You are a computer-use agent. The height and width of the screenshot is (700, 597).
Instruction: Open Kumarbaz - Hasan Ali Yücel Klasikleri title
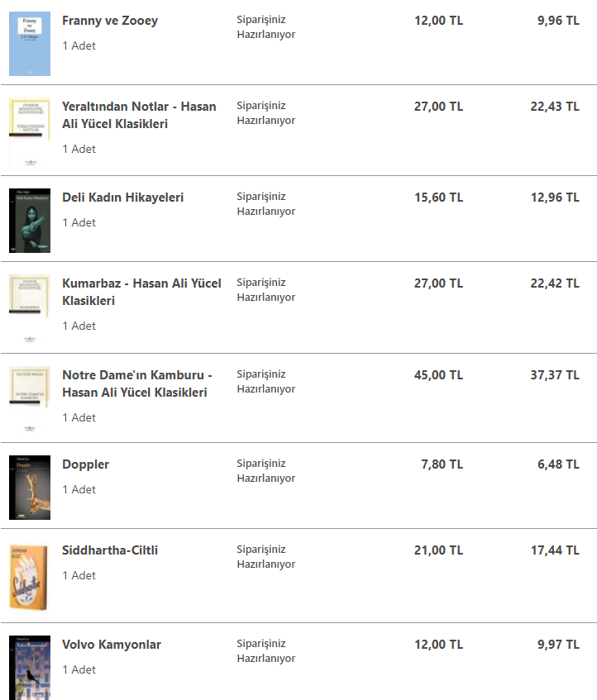(x=141, y=292)
